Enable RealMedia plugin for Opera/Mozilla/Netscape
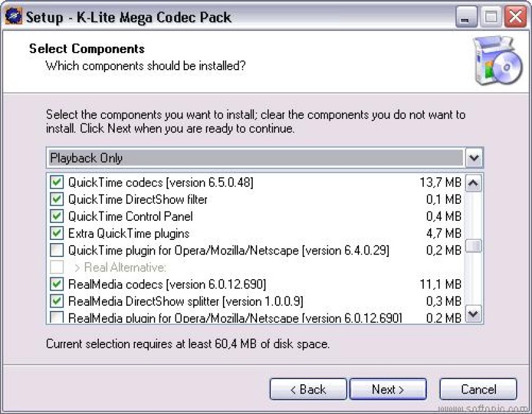 pos(56,317)
